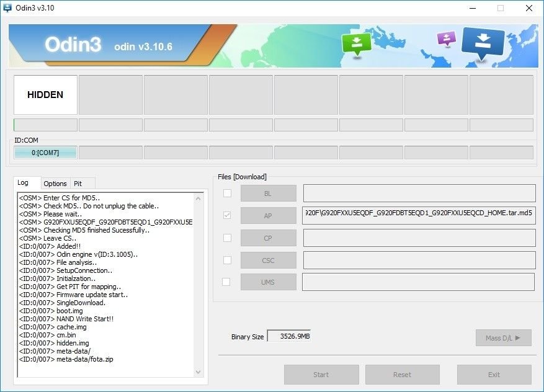Click the 'Leave CS..' log line
This screenshot has height=392, width=544.
(48, 238)
